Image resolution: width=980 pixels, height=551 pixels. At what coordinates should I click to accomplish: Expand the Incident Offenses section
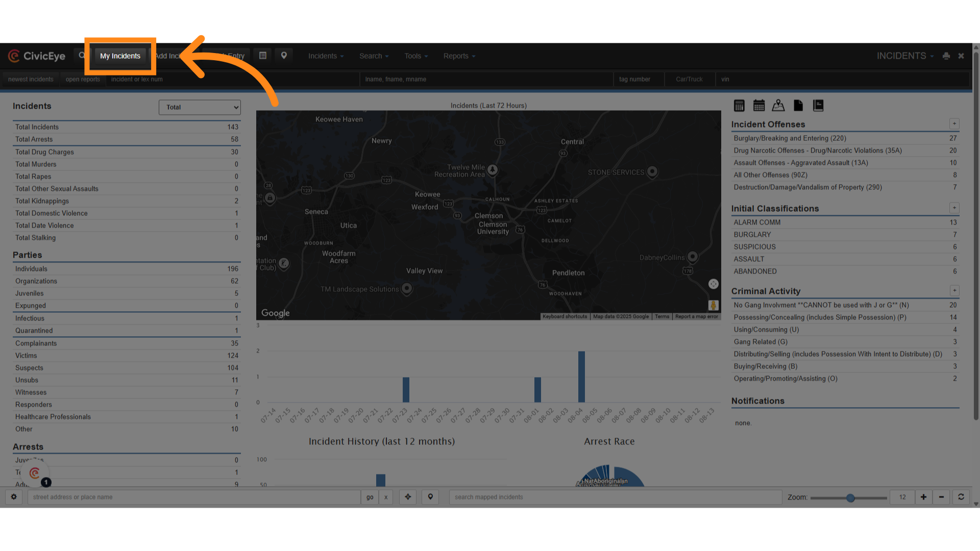coord(954,123)
